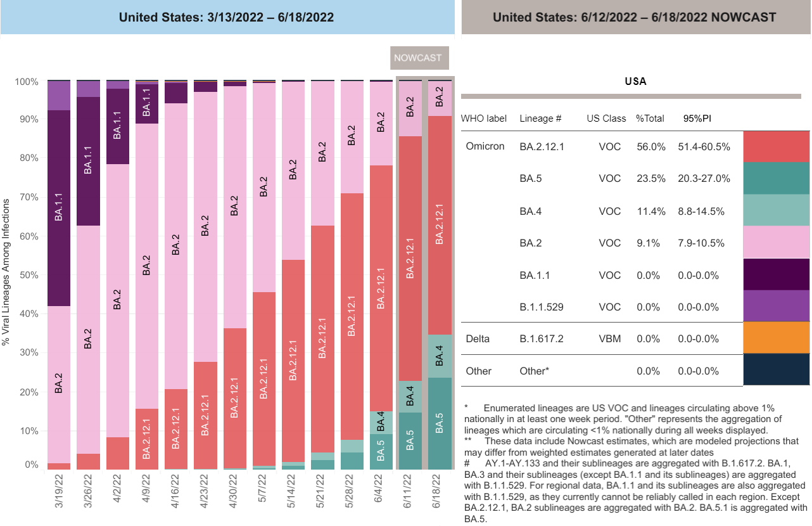Select the BA.1.1 segment in the 3/19/22 bar
This screenshot has width=812, height=526.
tap(59, 208)
